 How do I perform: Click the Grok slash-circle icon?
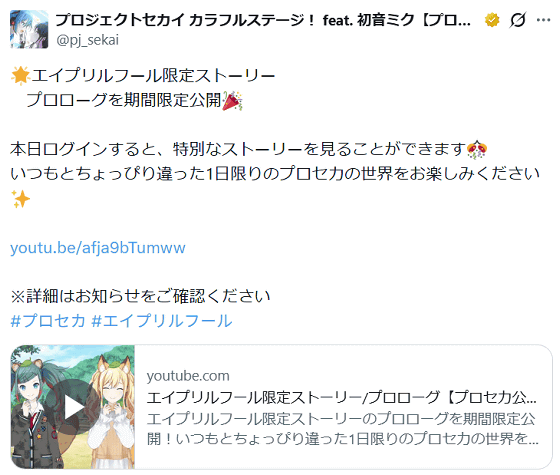pos(518,20)
